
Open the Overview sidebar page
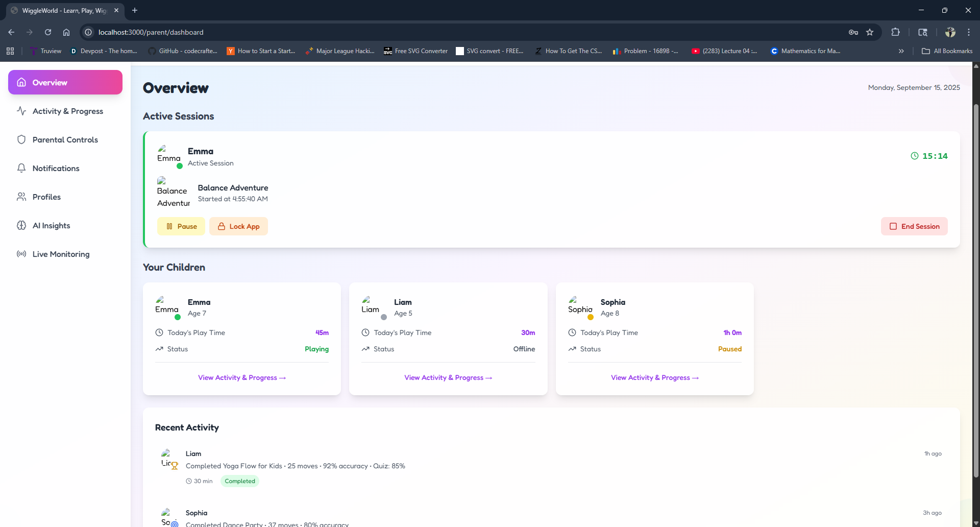65,82
